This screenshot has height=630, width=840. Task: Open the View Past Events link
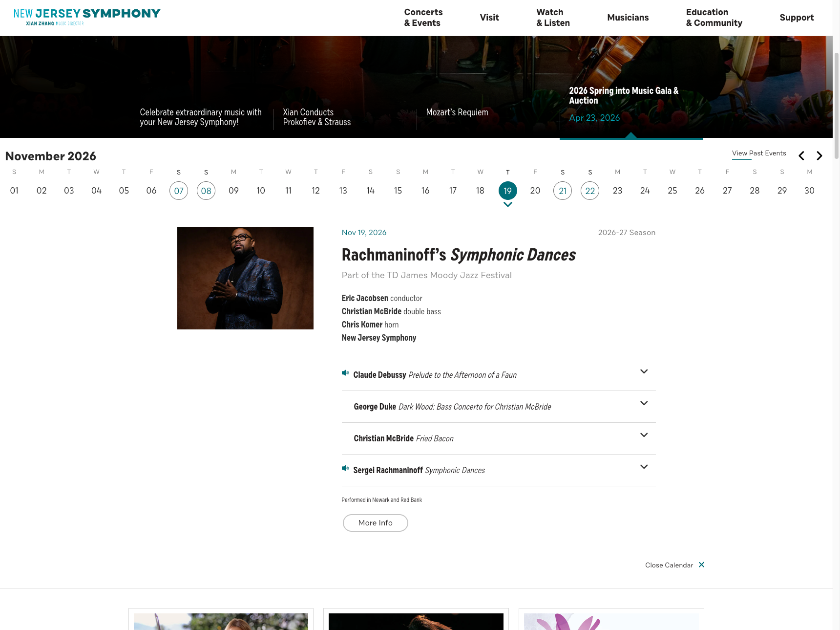tap(758, 153)
